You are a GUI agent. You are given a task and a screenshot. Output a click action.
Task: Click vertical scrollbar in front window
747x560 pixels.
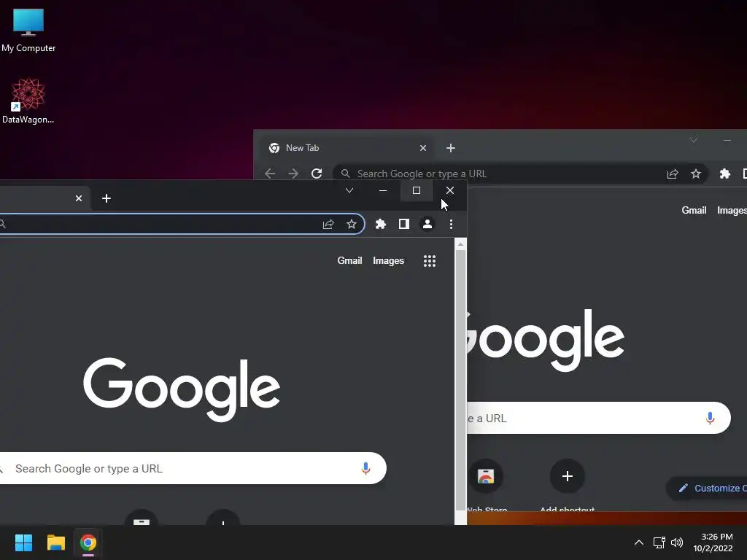click(x=461, y=381)
